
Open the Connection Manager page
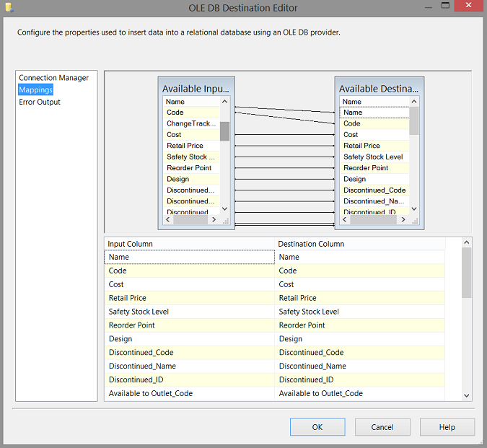coord(53,78)
